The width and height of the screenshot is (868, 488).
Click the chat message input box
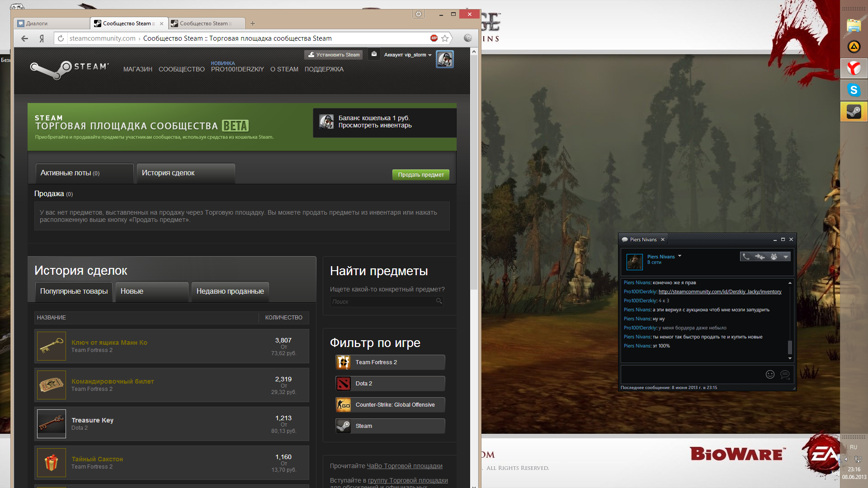tap(692, 375)
